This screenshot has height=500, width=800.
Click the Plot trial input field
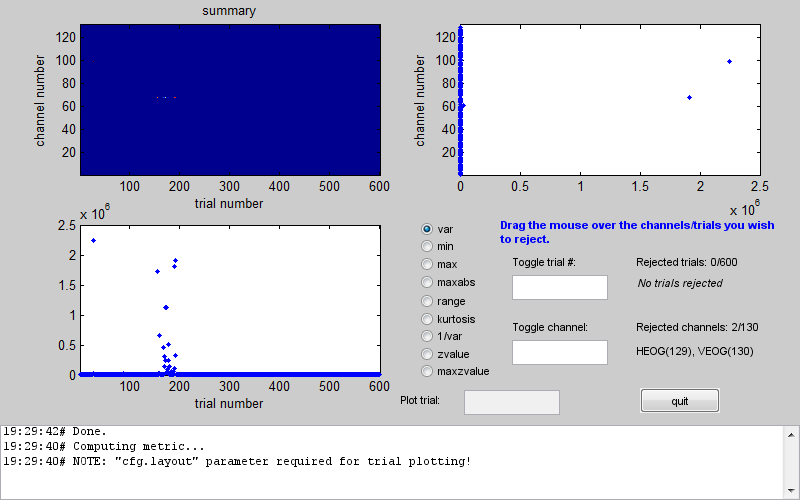[x=511, y=402]
